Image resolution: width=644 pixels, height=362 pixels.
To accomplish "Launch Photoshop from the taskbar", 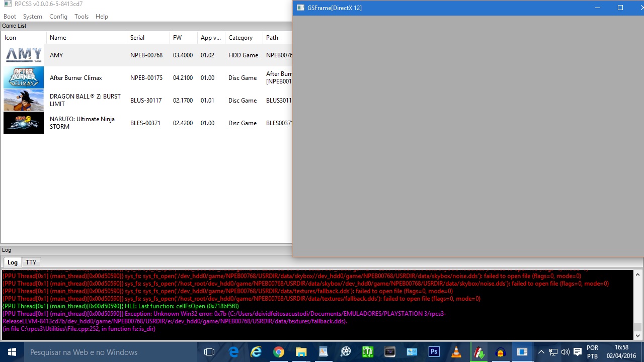I will point(434,352).
